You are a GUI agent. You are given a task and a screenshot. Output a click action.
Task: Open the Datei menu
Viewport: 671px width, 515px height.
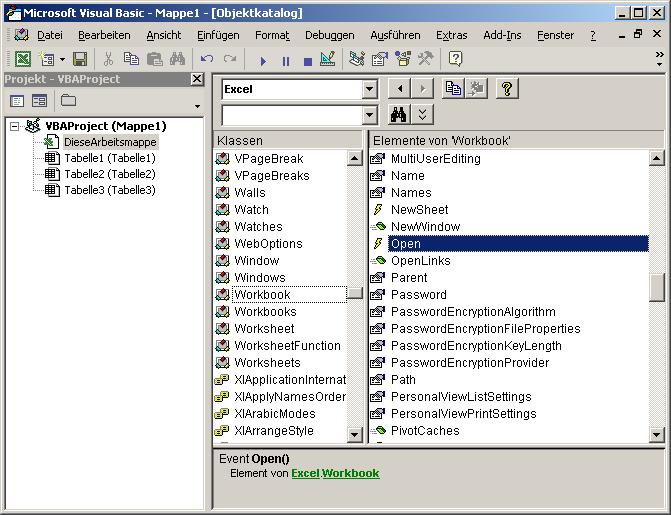(x=50, y=35)
